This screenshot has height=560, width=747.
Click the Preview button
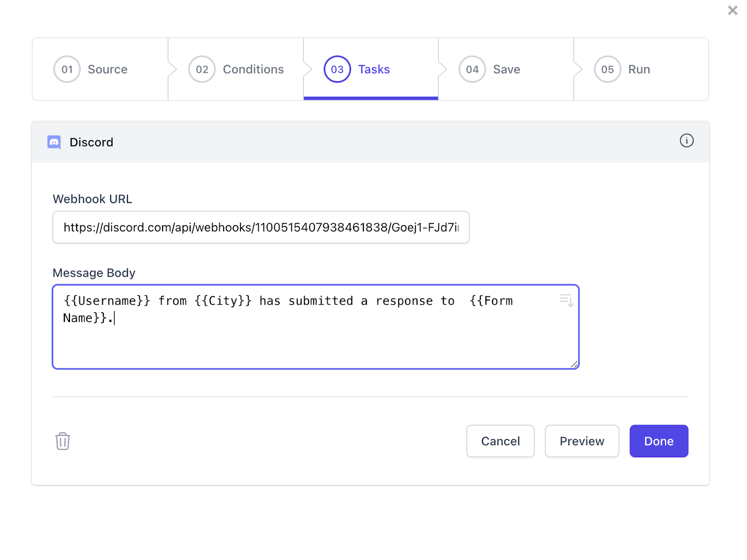click(x=582, y=441)
